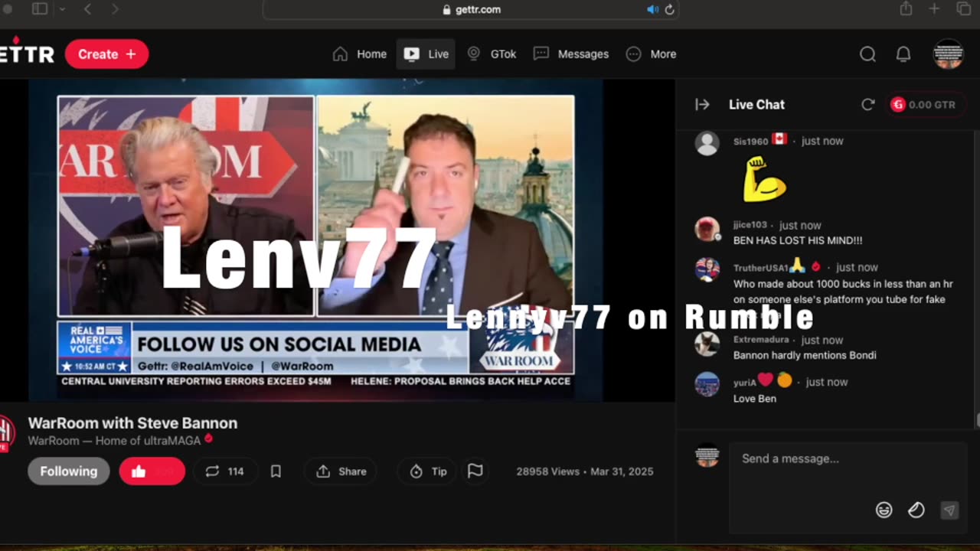Click the Live Chat scrollbar

(x=977, y=420)
